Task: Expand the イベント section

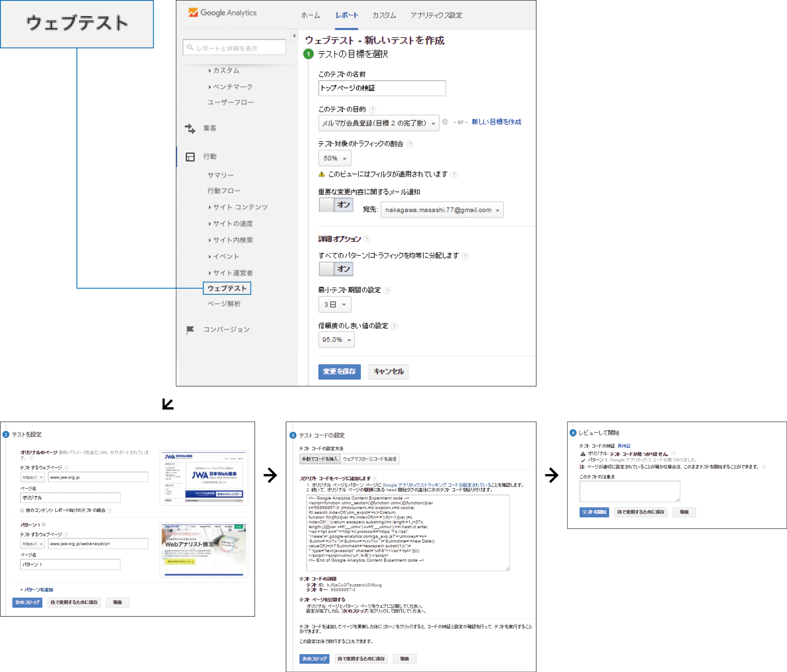Action: [x=224, y=257]
